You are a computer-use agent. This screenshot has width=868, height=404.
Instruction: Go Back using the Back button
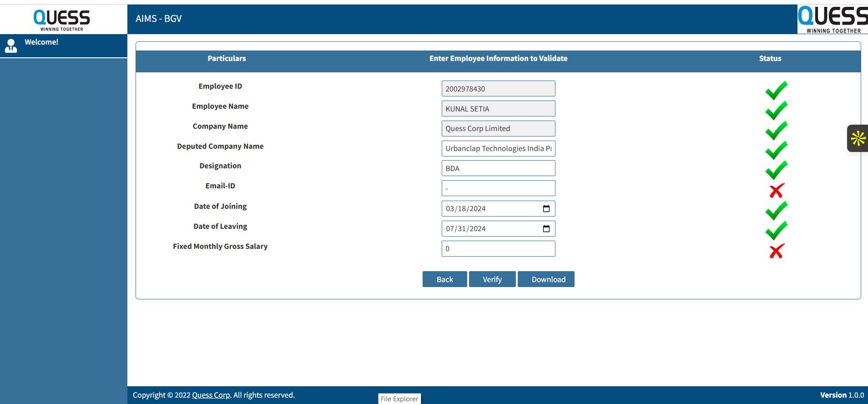tap(444, 279)
